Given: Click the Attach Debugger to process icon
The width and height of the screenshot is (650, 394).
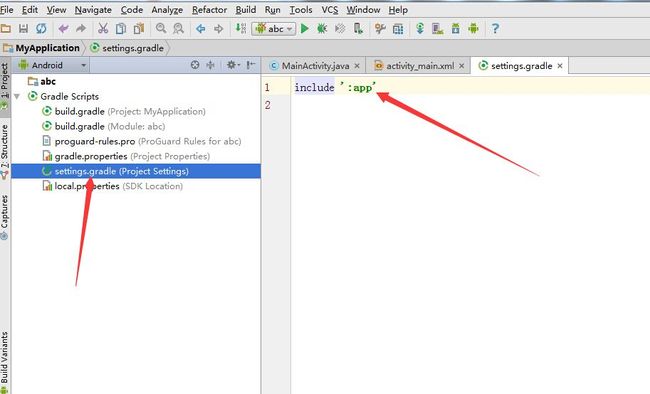Looking at the screenshot, I should click(x=358, y=29).
